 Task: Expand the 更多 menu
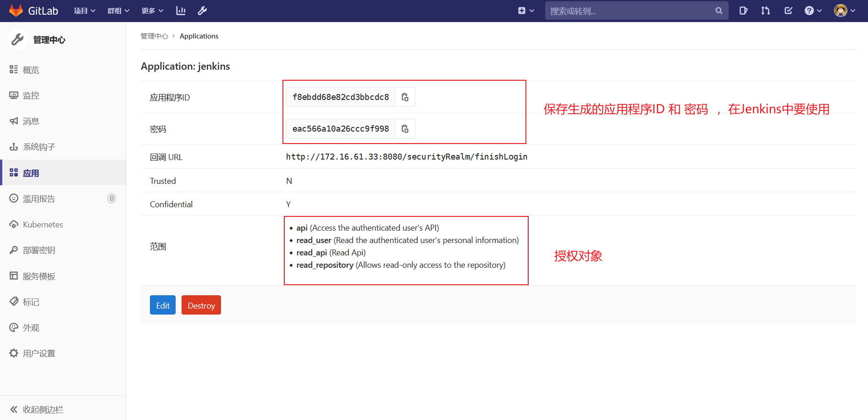point(152,11)
